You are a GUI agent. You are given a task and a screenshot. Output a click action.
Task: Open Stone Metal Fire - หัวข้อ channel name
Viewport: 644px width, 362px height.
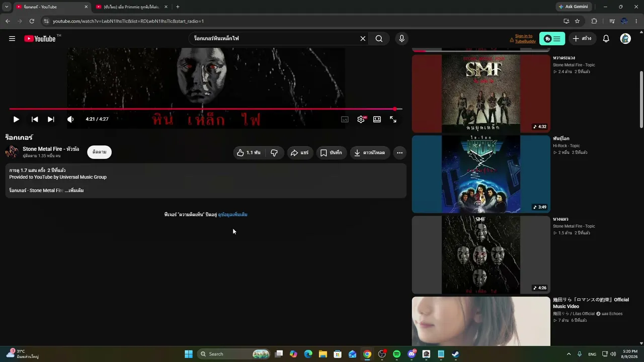[51, 149]
